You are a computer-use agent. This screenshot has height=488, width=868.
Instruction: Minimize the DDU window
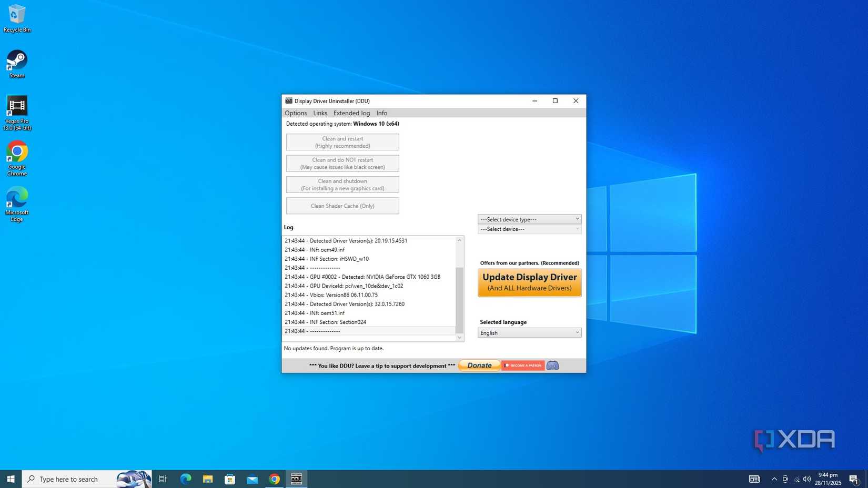pos(534,101)
